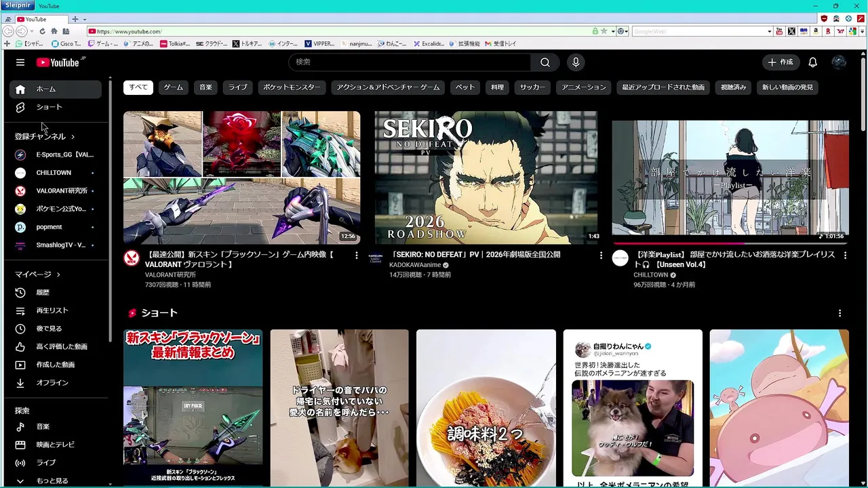
Task: Open the notifications bell
Action: [x=812, y=62]
